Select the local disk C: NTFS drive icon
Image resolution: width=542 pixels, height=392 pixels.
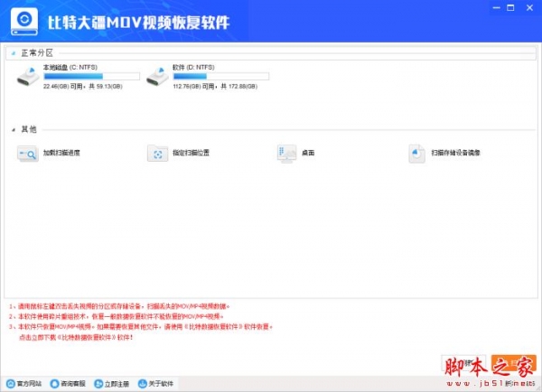coord(28,77)
